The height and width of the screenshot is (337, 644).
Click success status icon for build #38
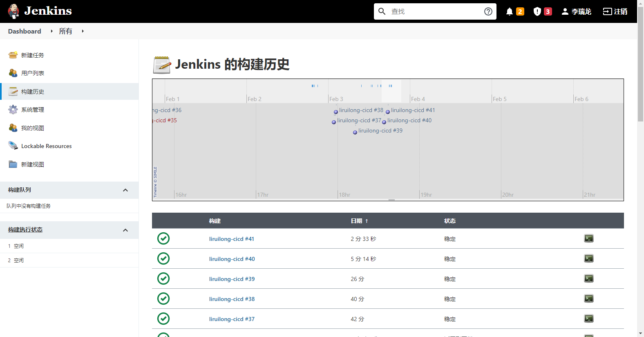click(x=163, y=299)
